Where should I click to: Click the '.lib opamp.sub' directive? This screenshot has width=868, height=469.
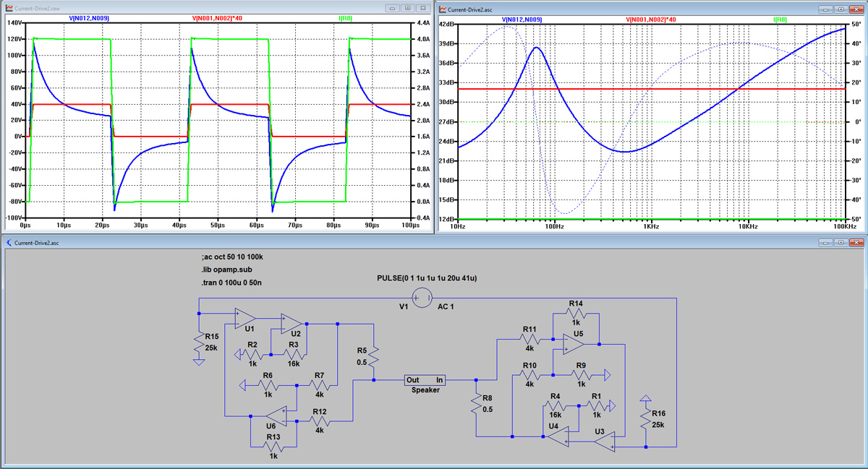click(x=226, y=270)
